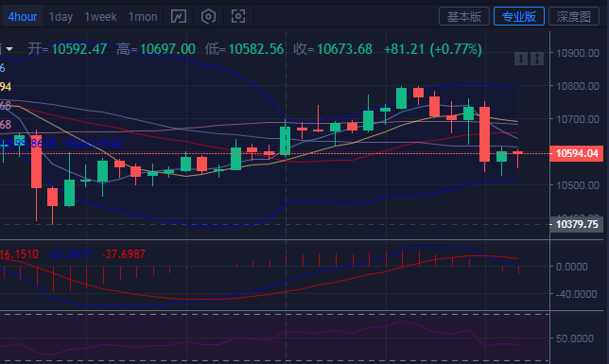This screenshot has height=364, width=609.
Task: Click the 收 closing price value 10673.68
Action: click(x=344, y=49)
